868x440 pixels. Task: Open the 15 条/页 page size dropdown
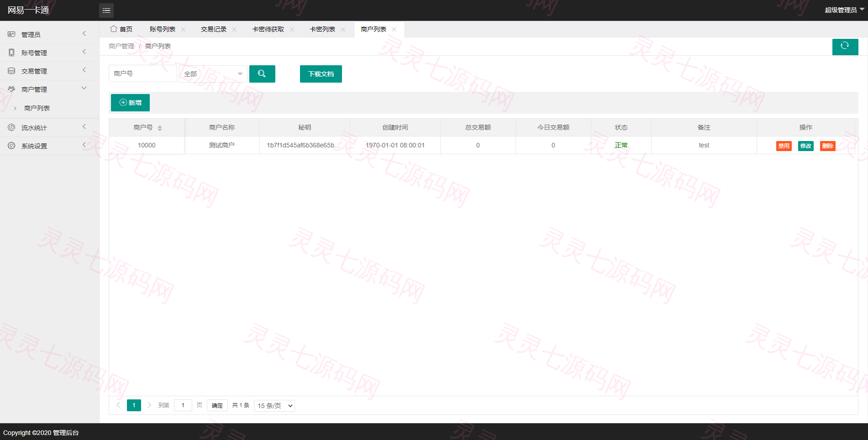tap(274, 405)
